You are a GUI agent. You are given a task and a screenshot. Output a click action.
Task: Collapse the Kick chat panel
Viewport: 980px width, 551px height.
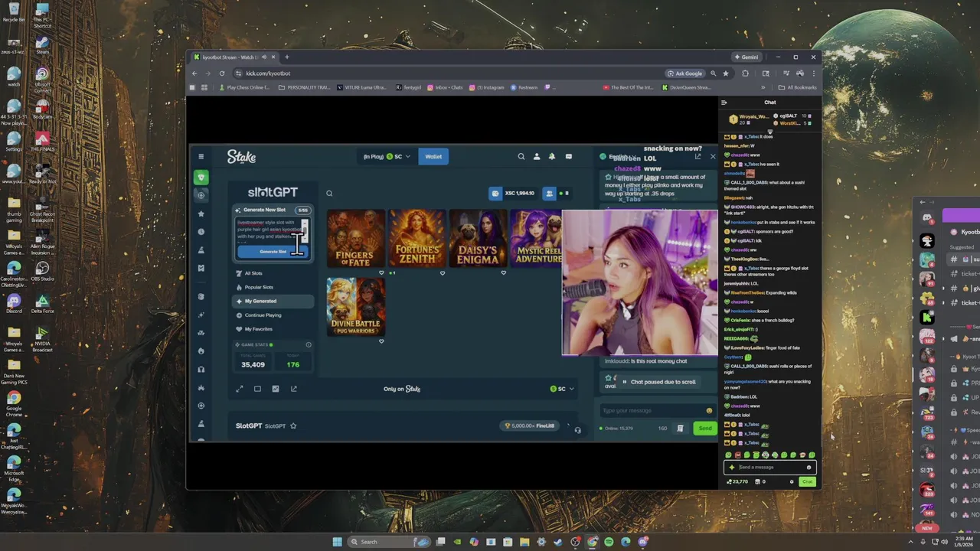pos(724,103)
